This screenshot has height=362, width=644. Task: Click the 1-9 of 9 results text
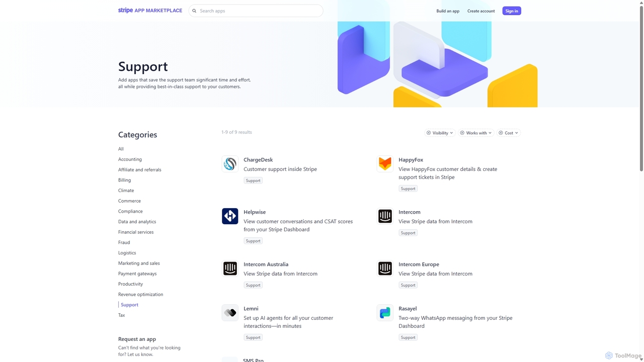pyautogui.click(x=236, y=132)
